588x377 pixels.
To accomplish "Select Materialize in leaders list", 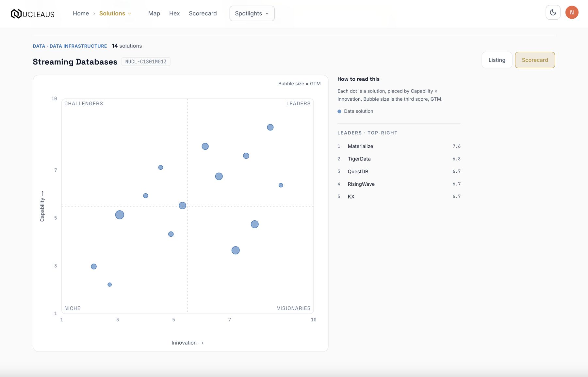I will (x=399, y=146).
